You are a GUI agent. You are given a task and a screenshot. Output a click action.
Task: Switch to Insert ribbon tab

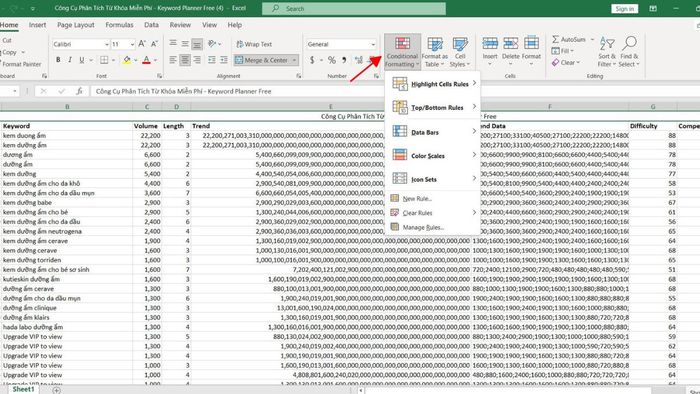coord(38,25)
